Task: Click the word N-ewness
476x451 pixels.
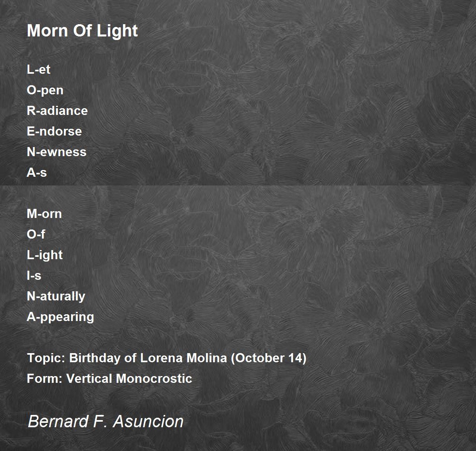Action: [x=56, y=152]
